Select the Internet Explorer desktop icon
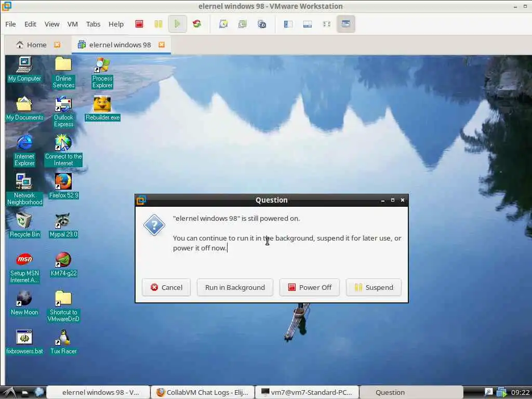Screen dimensions: 532x399 point(24,151)
